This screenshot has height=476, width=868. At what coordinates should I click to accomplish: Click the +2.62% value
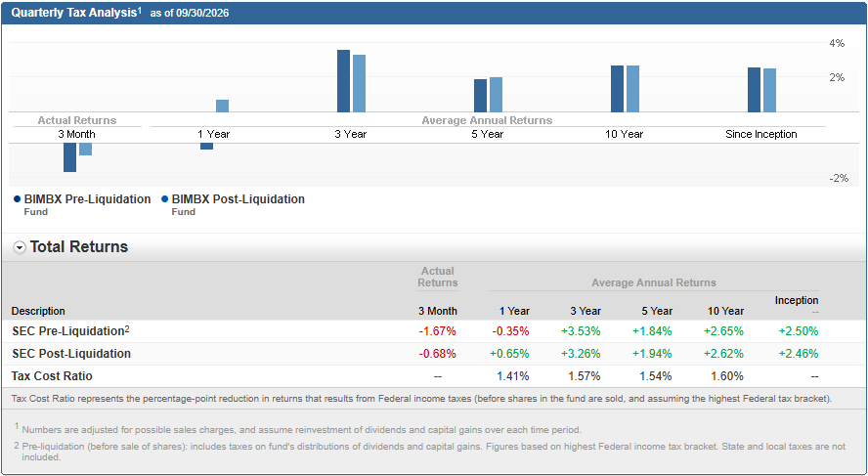tap(723, 354)
